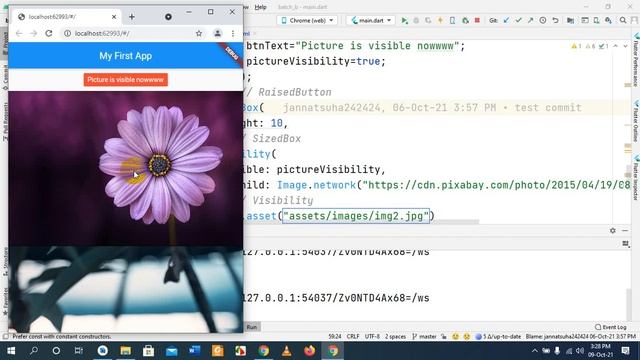The image size is (640, 360).
Task: Close the localhost:62993 tab
Action: tap(114, 17)
